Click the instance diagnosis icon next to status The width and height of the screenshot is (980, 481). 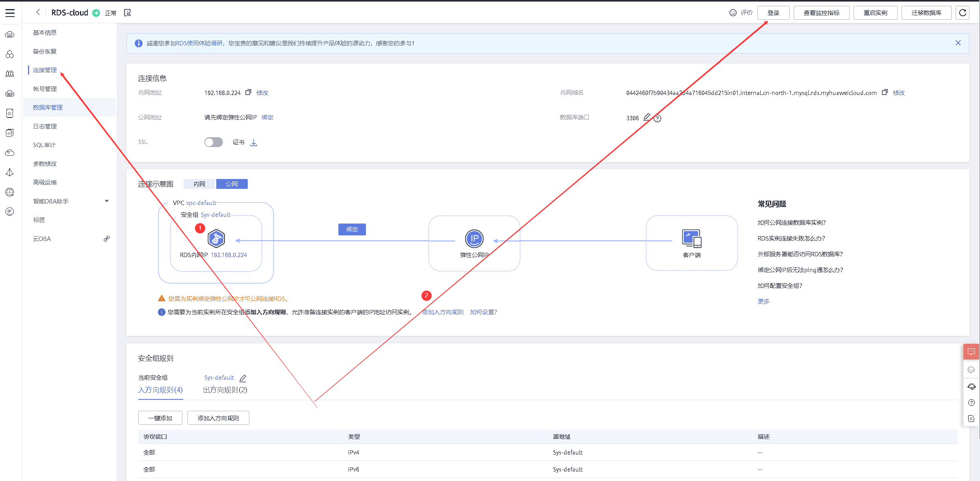[127, 13]
